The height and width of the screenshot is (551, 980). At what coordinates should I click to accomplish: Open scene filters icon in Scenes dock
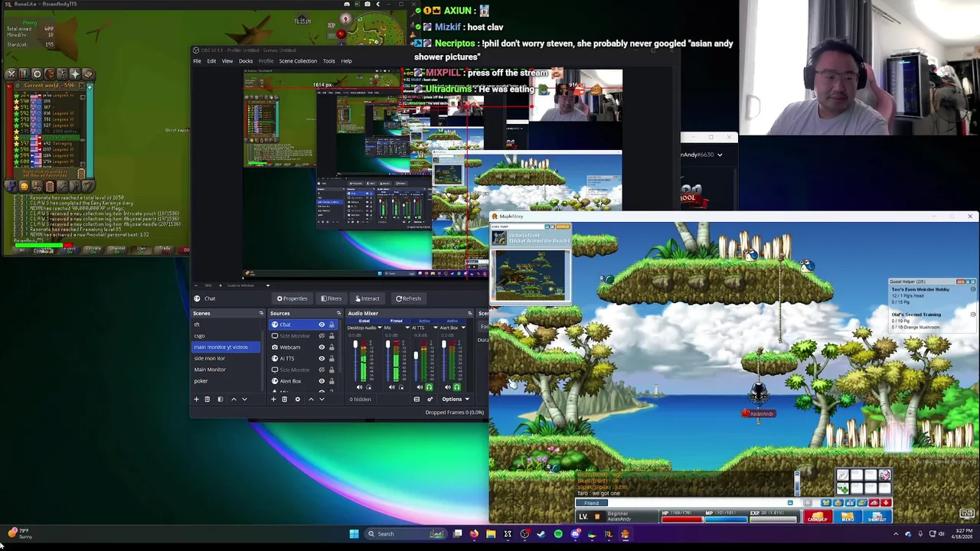coord(220,399)
